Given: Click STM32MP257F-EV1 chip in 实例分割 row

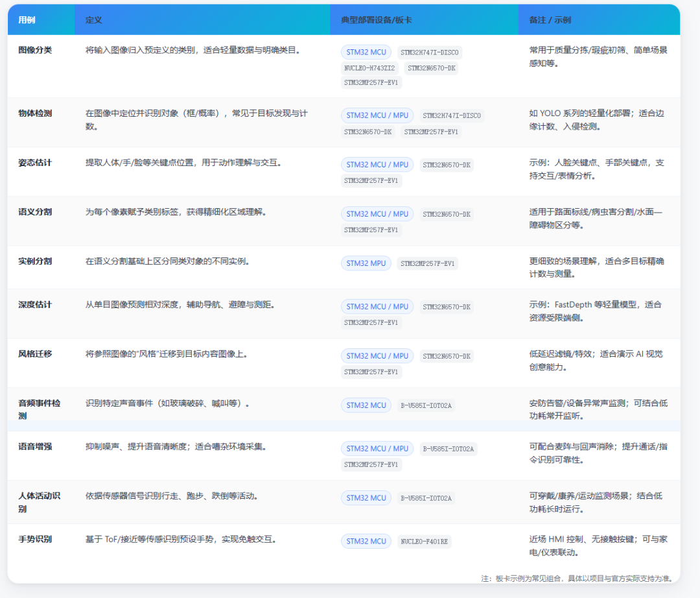Looking at the screenshot, I should click(x=428, y=263).
